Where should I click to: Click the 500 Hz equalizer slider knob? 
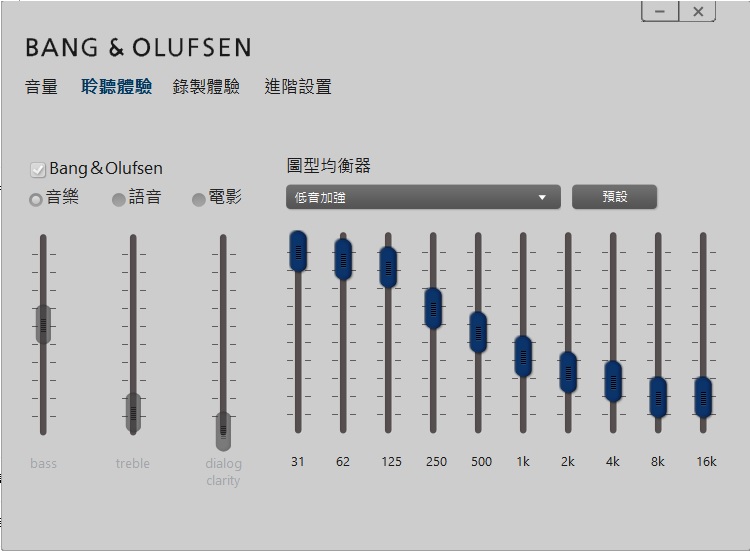click(478, 332)
